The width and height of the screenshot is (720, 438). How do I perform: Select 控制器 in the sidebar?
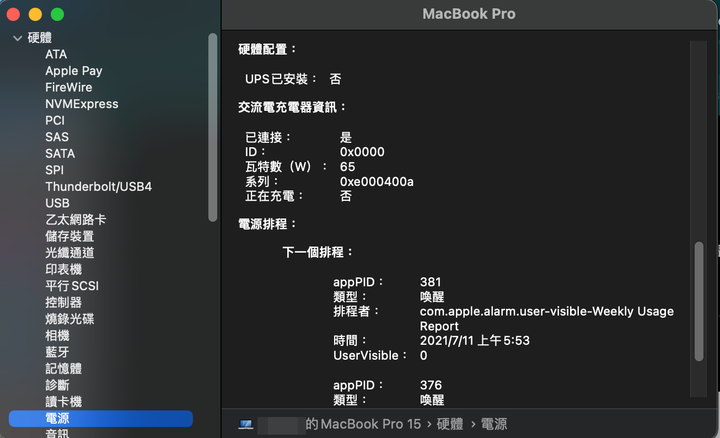63,303
